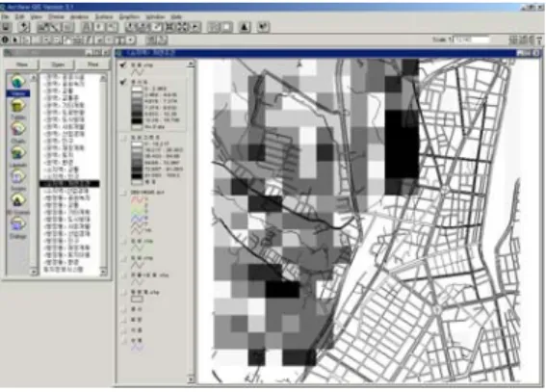Select the Hot Link lightning tool

pyautogui.click(x=90, y=40)
